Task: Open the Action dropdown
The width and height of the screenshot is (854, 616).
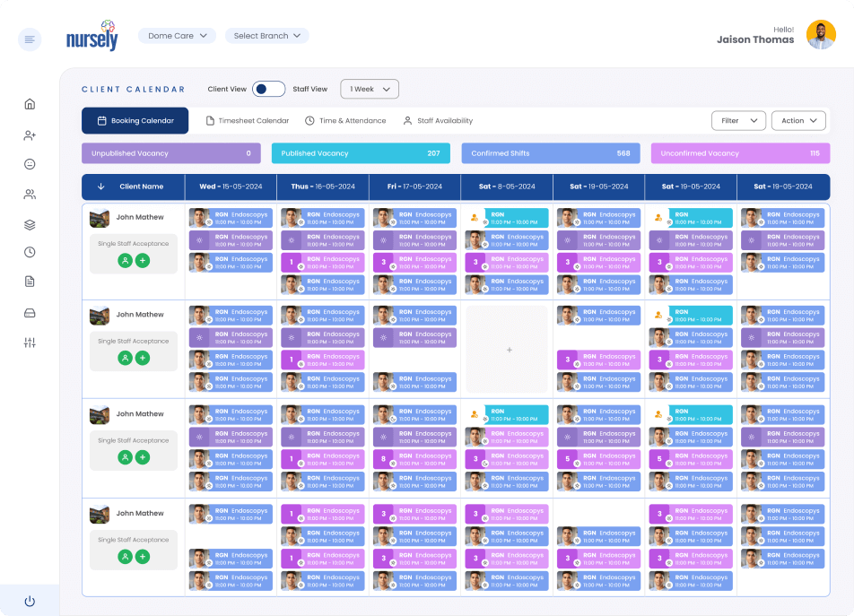Action: [798, 121]
